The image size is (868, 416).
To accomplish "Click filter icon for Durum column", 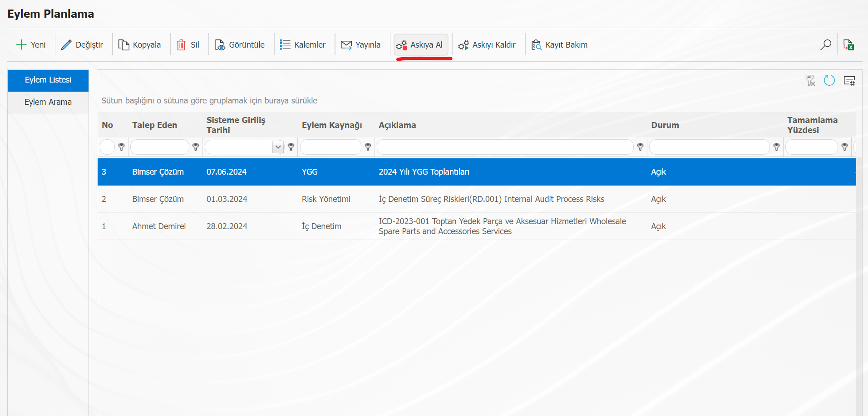I will 776,147.
